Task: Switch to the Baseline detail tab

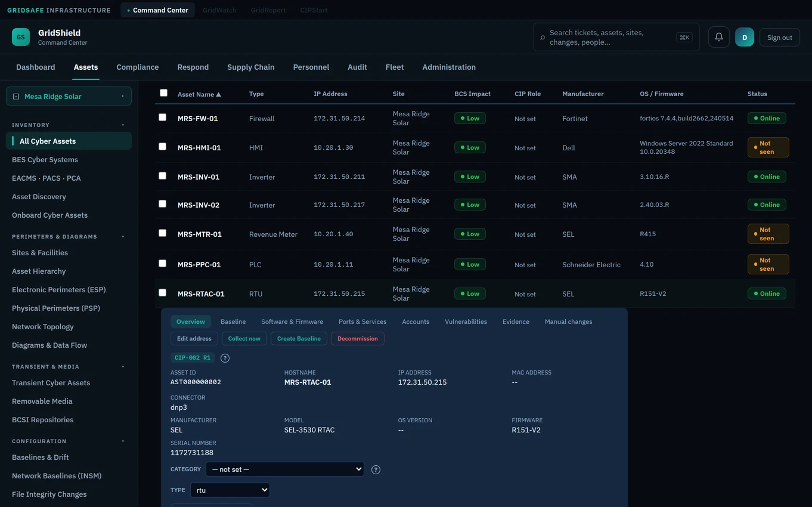Action: (x=233, y=321)
